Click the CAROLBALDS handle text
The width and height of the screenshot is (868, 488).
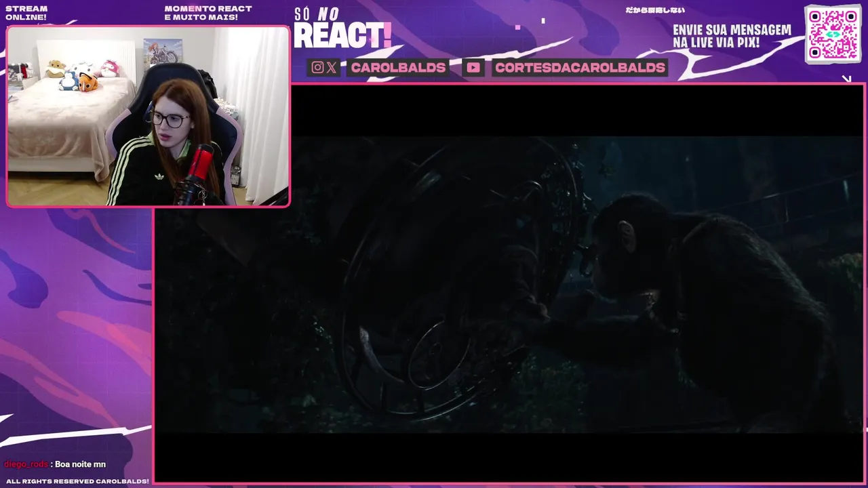pyautogui.click(x=398, y=68)
